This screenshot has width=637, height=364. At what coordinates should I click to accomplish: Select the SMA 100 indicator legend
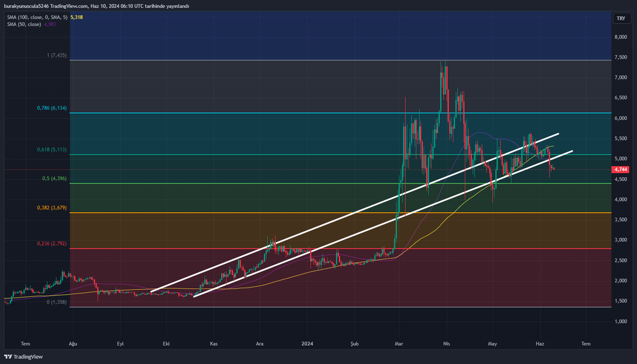37,18
